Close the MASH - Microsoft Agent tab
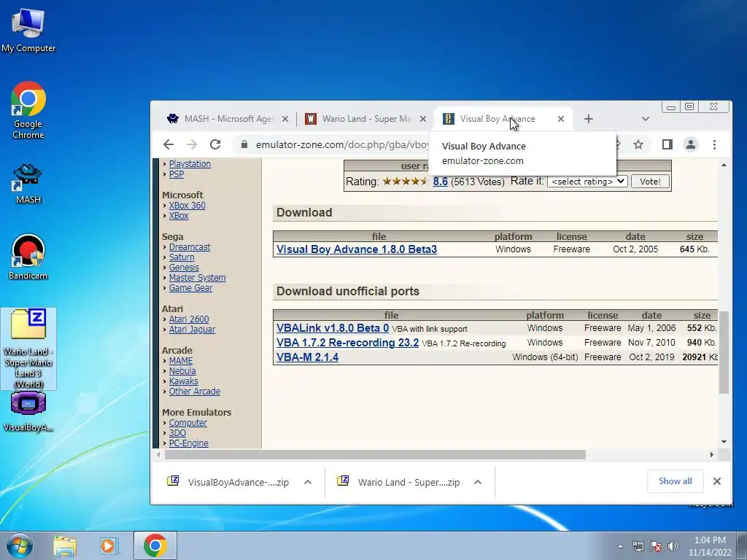This screenshot has width=747, height=560. tap(285, 119)
